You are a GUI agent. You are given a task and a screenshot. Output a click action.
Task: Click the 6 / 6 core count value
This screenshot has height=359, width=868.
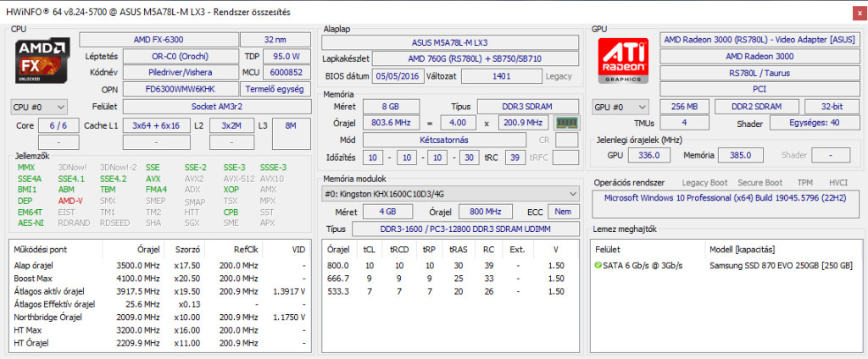pos(58,125)
